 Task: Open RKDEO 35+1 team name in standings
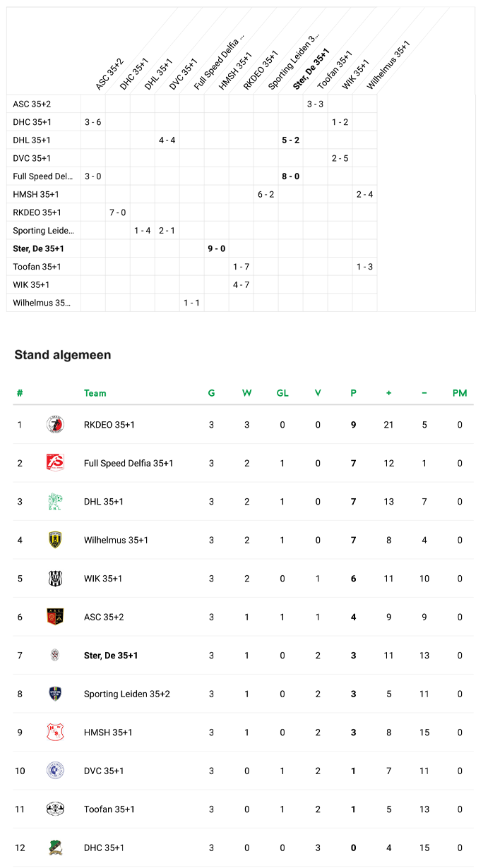pos(109,425)
